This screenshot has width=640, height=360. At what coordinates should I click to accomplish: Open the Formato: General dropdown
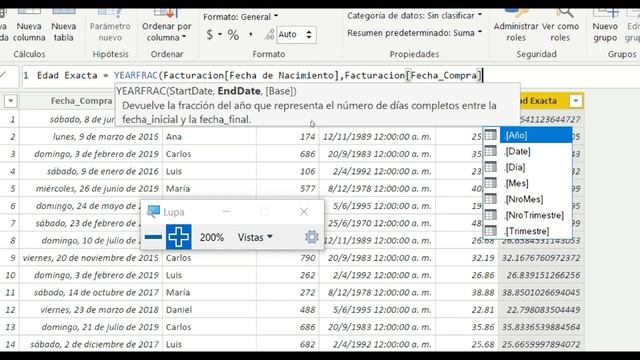(x=240, y=17)
